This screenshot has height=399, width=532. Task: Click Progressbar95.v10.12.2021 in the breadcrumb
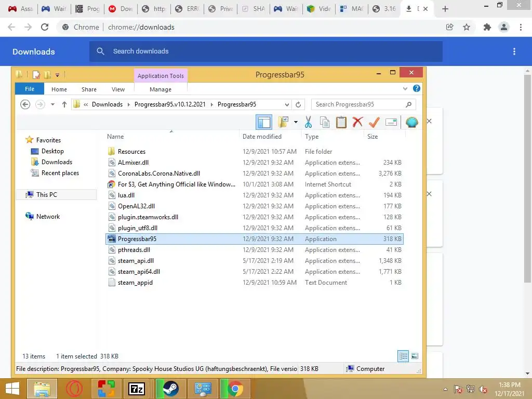pyautogui.click(x=170, y=104)
